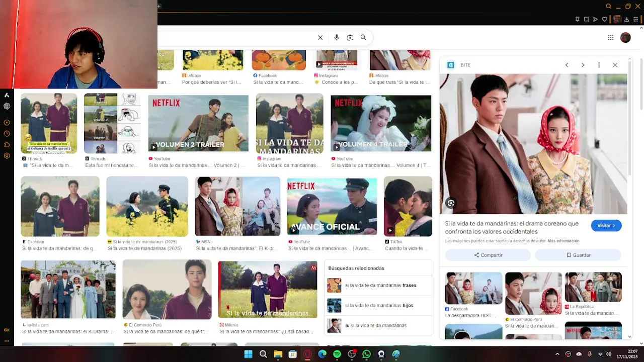Open Spotify from the taskbar
The image size is (644, 362).
click(x=337, y=354)
